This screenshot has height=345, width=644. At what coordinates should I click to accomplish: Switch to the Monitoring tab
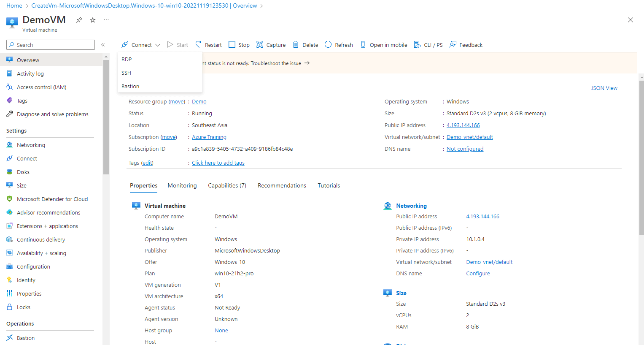pyautogui.click(x=182, y=185)
